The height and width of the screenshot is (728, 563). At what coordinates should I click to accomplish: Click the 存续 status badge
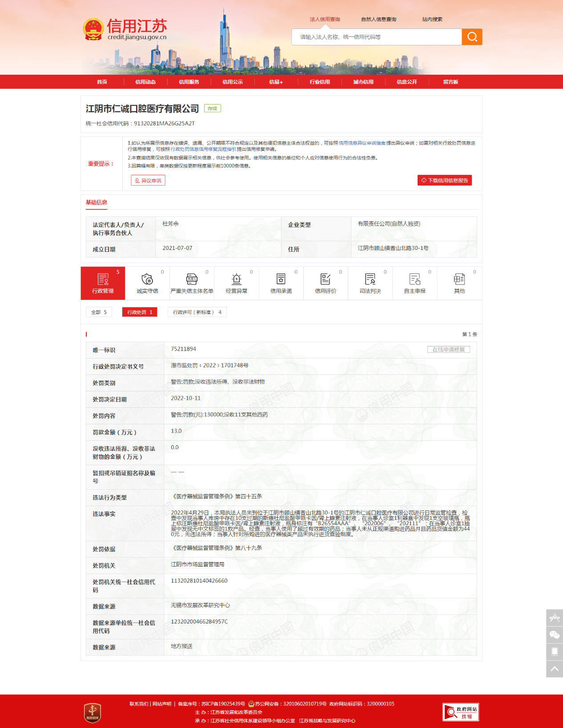[x=213, y=109]
